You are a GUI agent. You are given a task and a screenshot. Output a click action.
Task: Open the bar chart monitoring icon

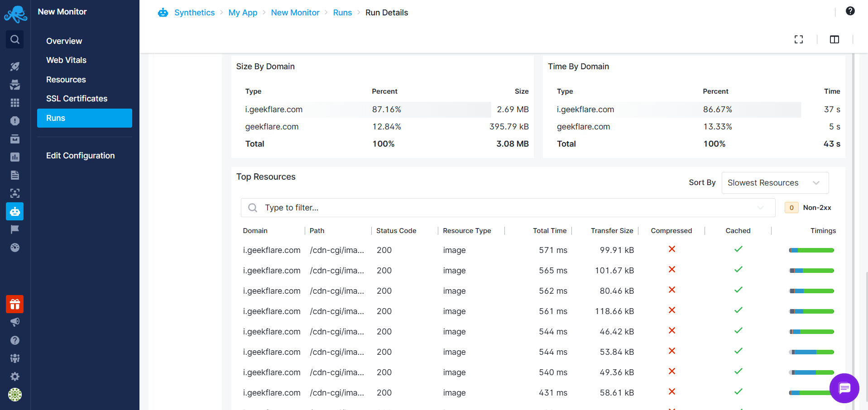point(15,157)
